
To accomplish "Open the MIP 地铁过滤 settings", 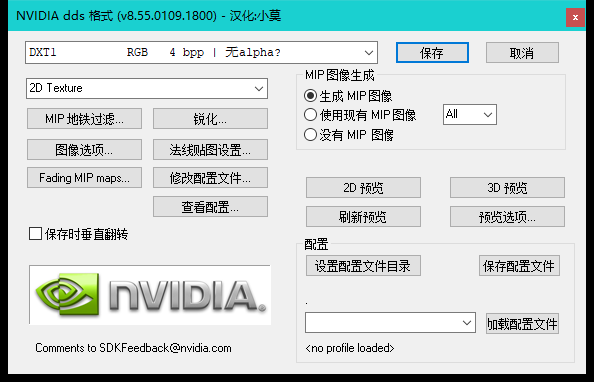I will pos(84,119).
